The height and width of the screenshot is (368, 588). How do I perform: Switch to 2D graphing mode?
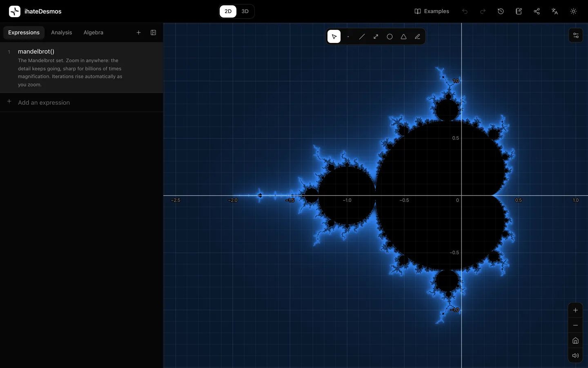228,11
